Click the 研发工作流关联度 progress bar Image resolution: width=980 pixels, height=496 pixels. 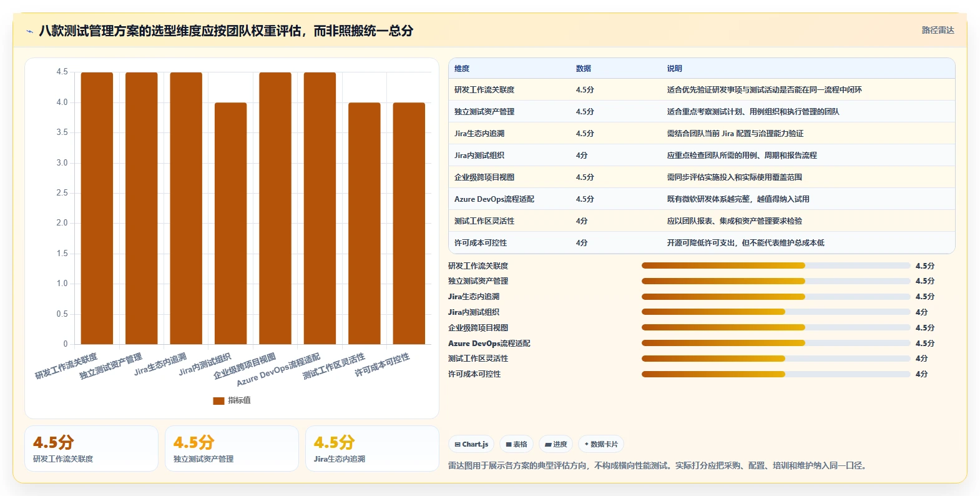(x=776, y=265)
